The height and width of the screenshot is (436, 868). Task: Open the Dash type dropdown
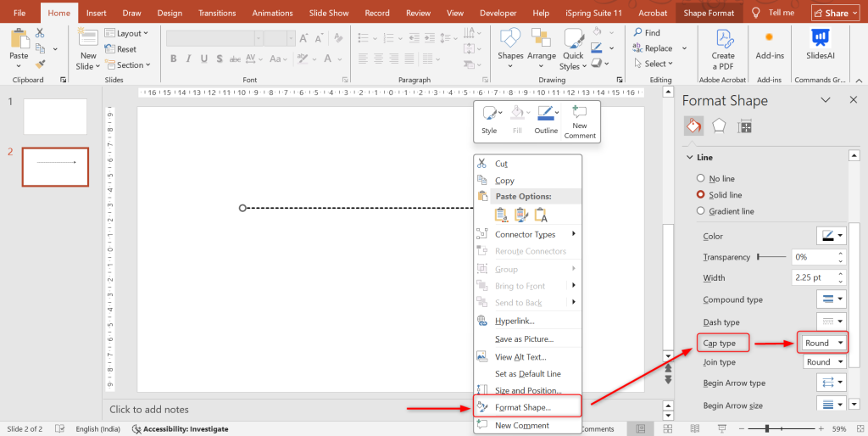[x=832, y=321]
